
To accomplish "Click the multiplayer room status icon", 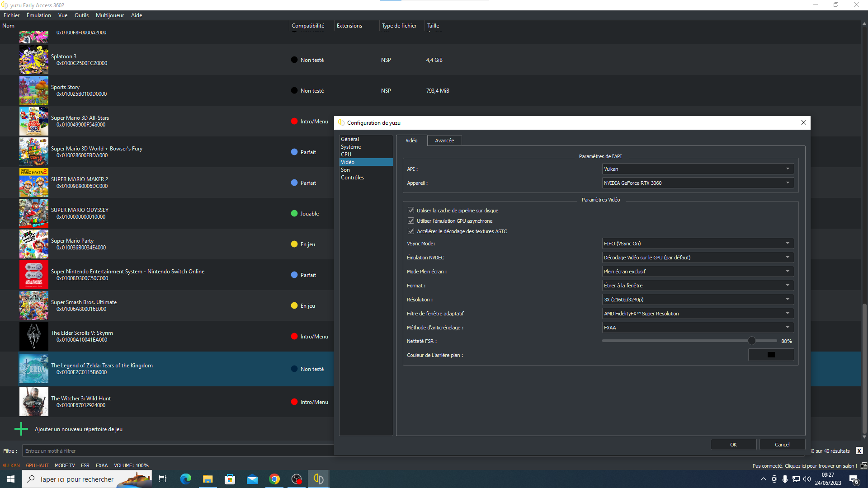I will 863,465.
